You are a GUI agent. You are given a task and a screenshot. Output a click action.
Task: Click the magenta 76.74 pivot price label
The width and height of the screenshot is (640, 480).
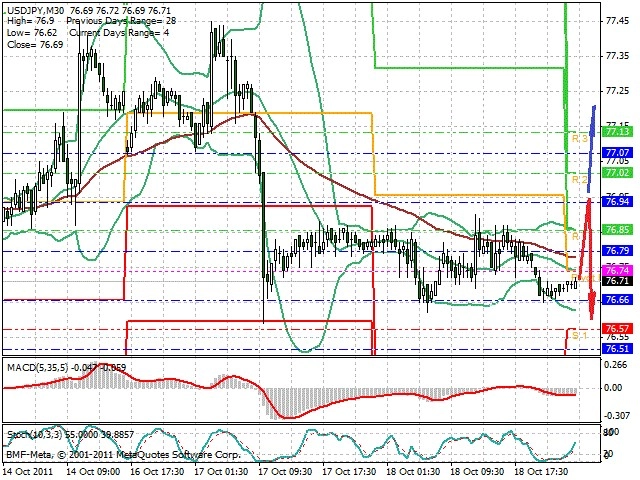(617, 270)
